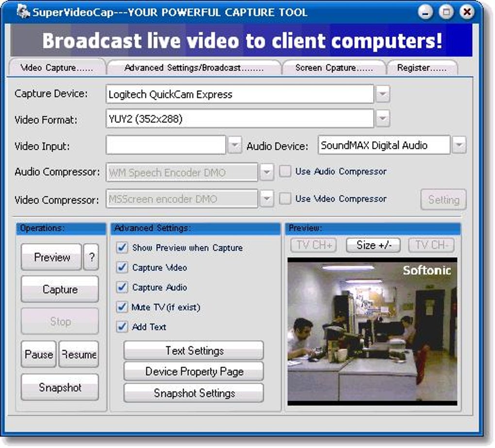Switch to the Advanced Settings/Broadcast tab
Screen dimensions: 495x448
[193, 67]
